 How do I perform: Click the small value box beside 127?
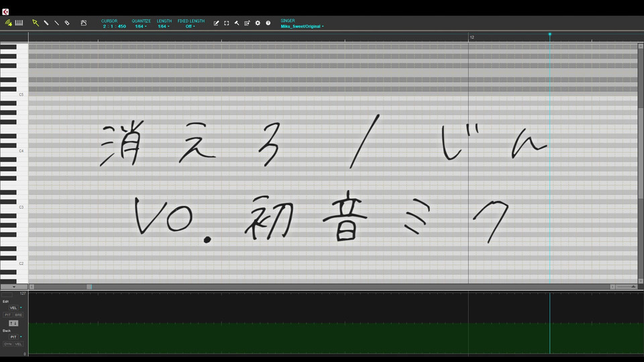[x=7, y=294]
